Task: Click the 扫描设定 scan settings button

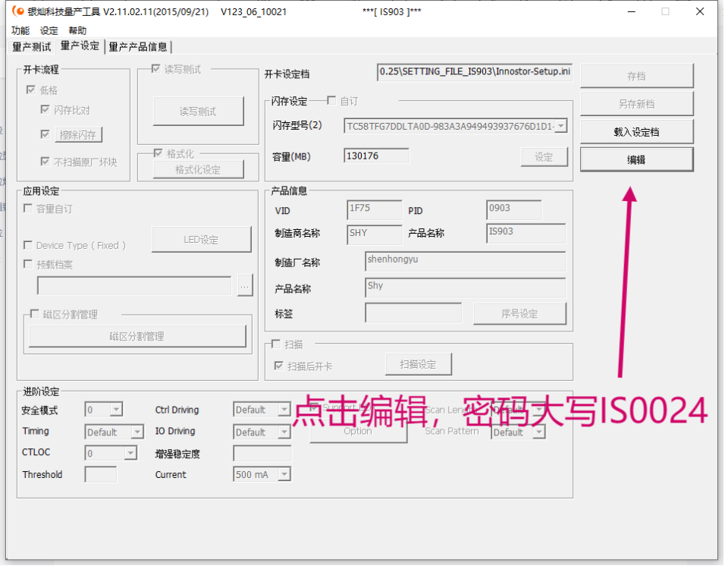Action: 418,363
